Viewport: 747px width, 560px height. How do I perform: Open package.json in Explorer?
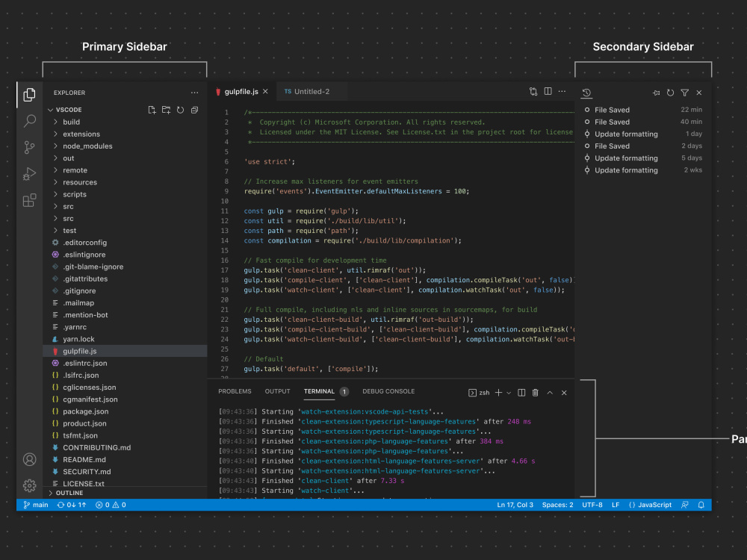point(125,411)
